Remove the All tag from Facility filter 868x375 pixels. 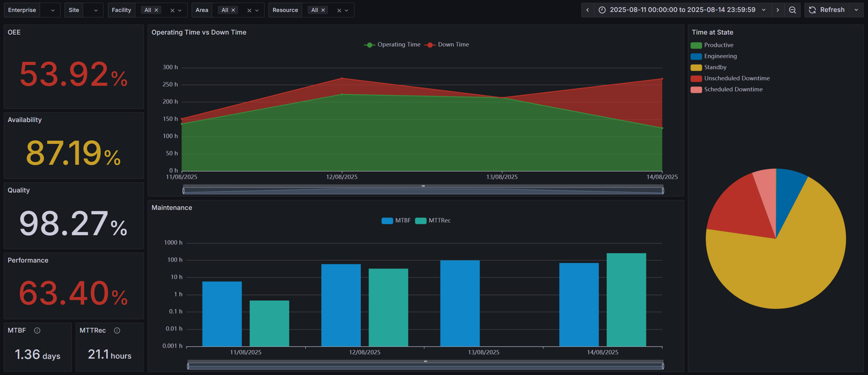pyautogui.click(x=156, y=10)
